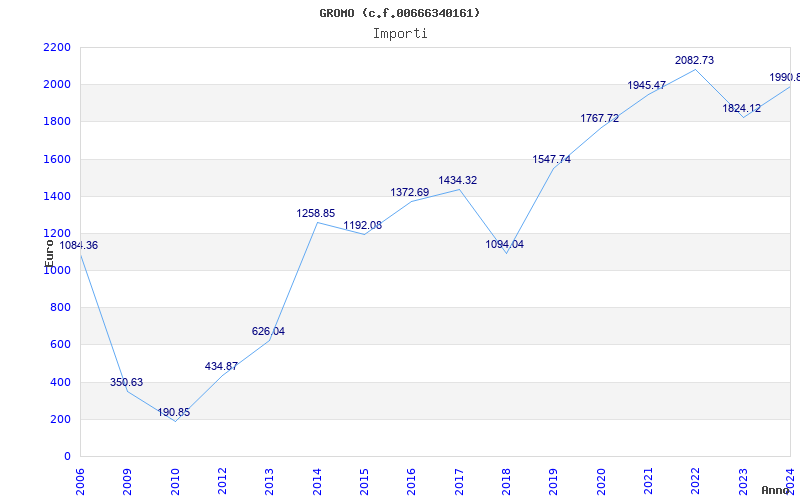Click the y-axis value 2000
Viewport: 800px width, 500px height.
coord(57,85)
